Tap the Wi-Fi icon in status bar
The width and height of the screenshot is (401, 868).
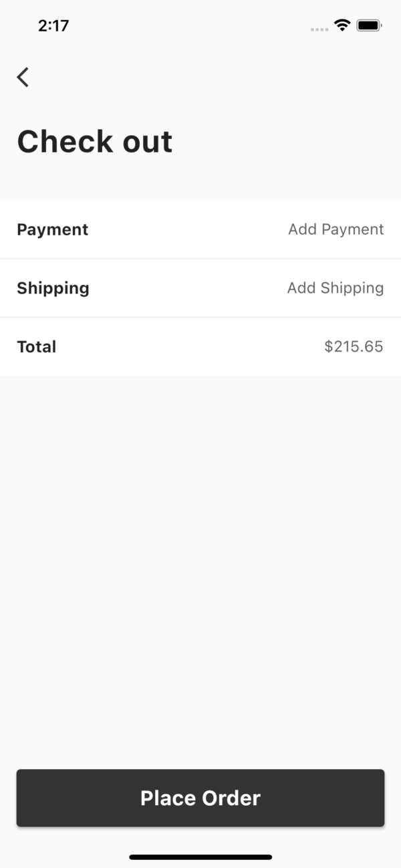coord(342,26)
